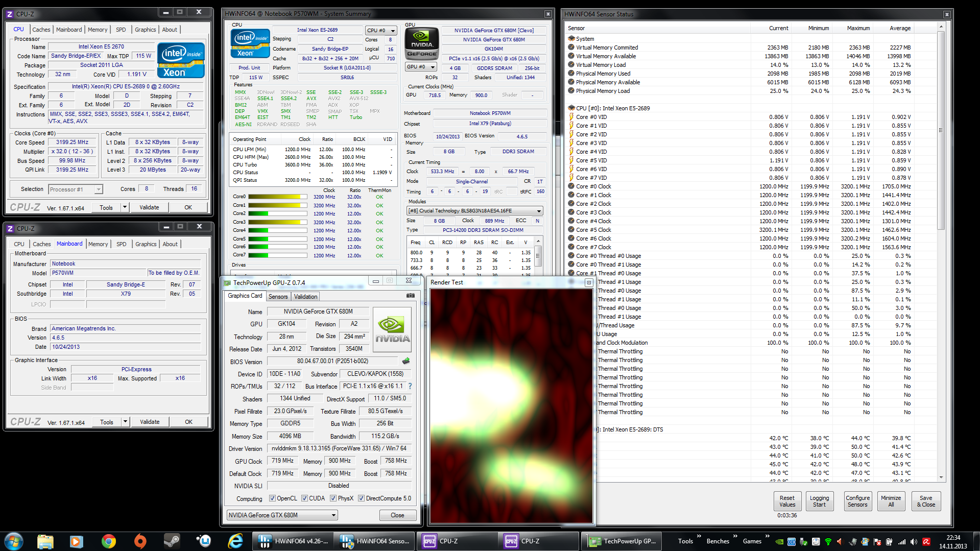The image size is (980, 551).
Task: Click Save & Close button
Action: coord(926,501)
